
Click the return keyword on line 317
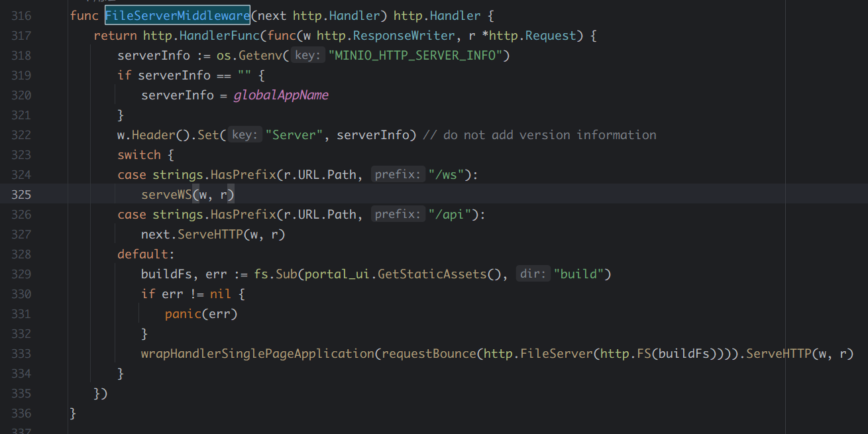115,35
